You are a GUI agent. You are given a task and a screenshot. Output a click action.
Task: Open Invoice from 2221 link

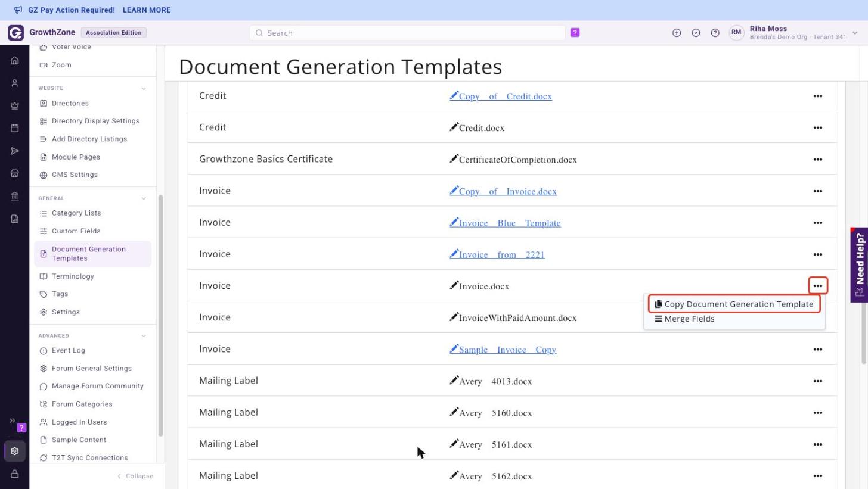point(497,254)
